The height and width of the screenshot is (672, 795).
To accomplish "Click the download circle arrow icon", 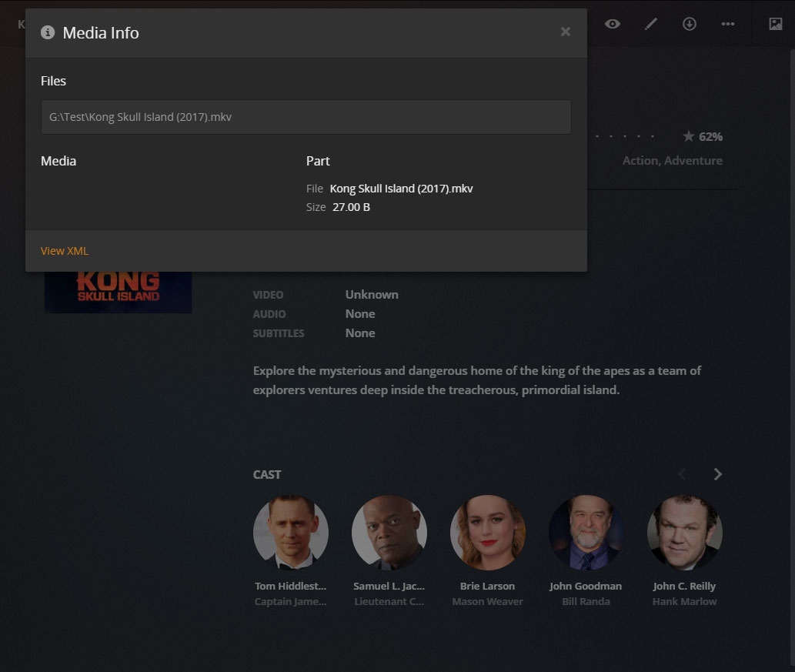I will [x=689, y=24].
